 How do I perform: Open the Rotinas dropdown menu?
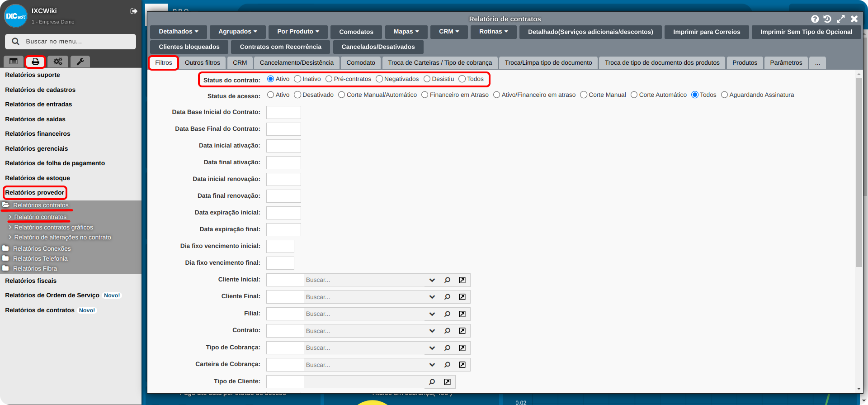[494, 32]
